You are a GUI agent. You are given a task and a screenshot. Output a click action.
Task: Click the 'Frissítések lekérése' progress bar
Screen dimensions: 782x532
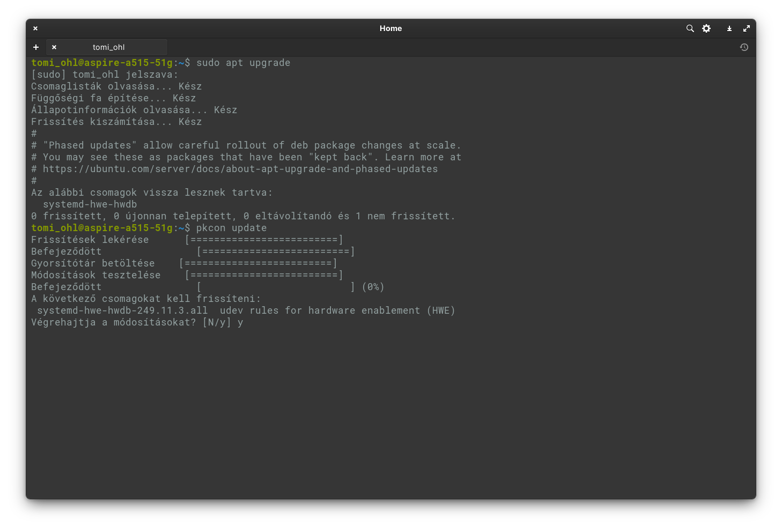tap(264, 240)
